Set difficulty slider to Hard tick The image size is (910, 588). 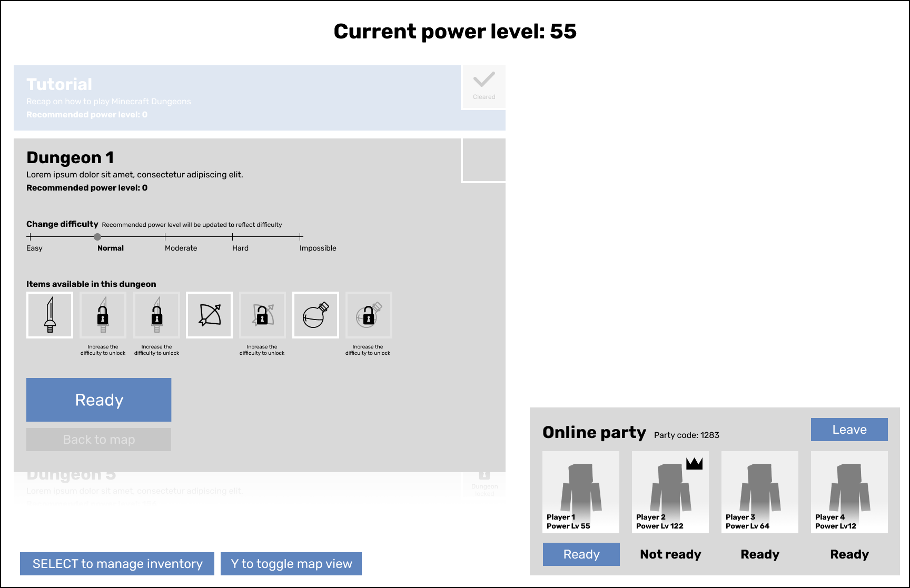click(x=232, y=237)
